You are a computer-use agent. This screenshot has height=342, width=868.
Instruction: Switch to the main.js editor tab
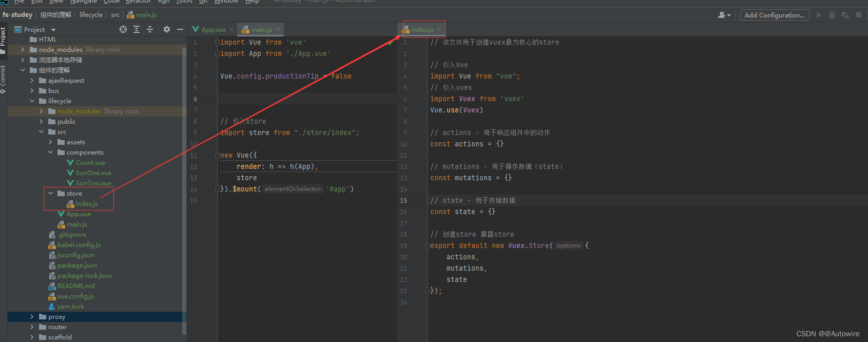[261, 29]
